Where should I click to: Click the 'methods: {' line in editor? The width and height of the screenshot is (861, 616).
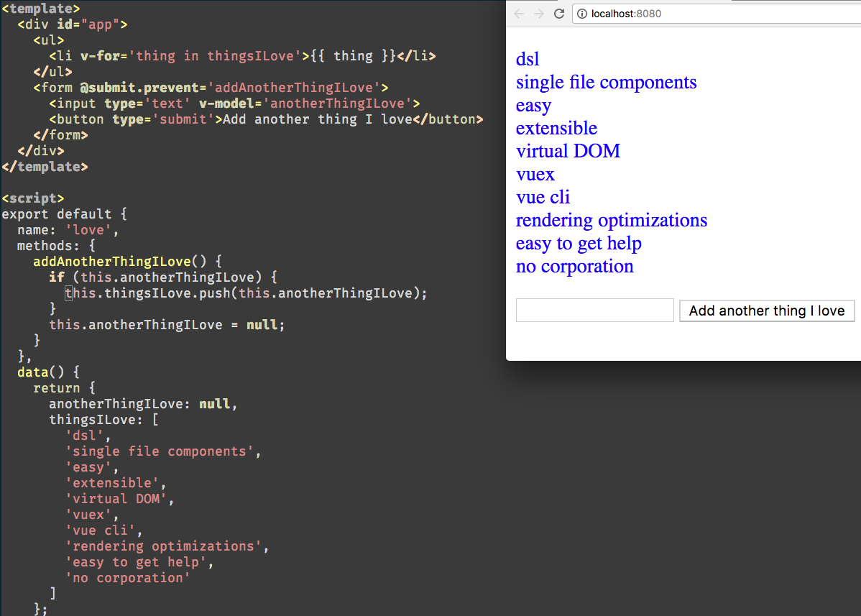[x=57, y=246]
